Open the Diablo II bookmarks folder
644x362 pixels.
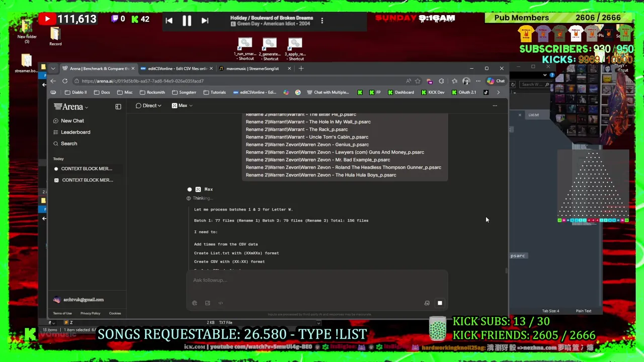(75, 93)
